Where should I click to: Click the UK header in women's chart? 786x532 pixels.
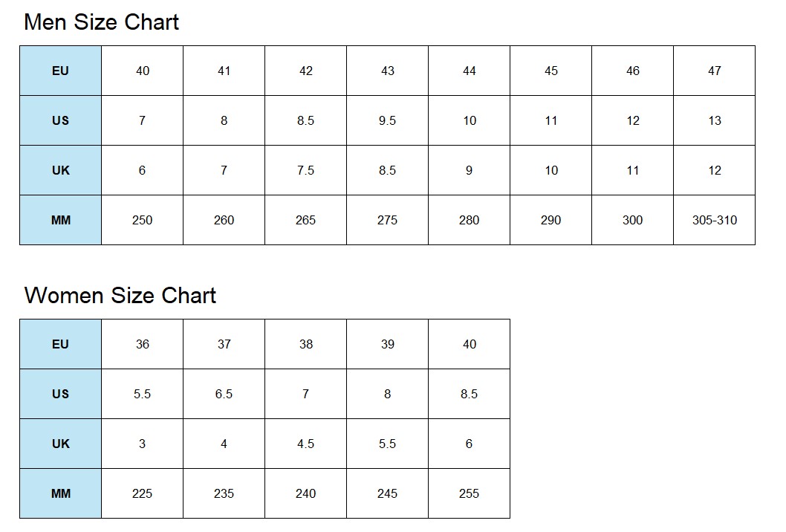click(60, 444)
